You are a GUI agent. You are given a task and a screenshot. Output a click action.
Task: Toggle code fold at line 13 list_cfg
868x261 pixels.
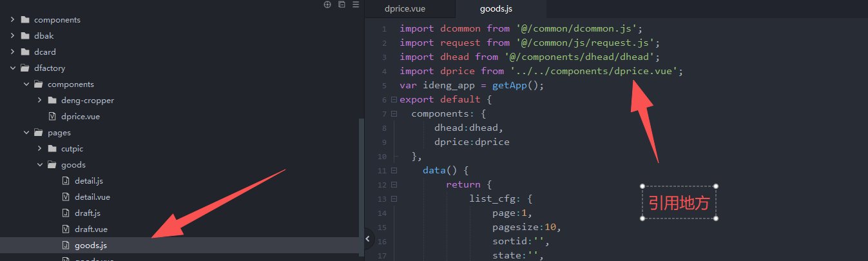point(393,199)
